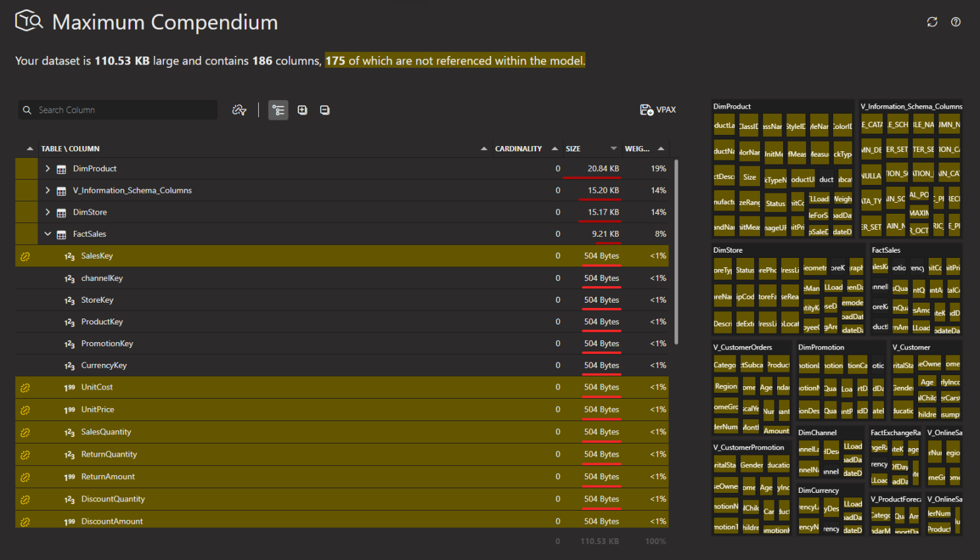Select the V_Information_Schema_Columns row
The width and height of the screenshot is (980, 560).
coord(132,190)
